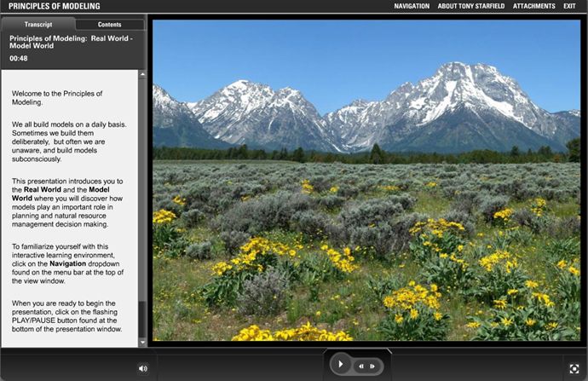The width and height of the screenshot is (588, 381).
Task: Skip to the next slide
Action: coord(371,366)
